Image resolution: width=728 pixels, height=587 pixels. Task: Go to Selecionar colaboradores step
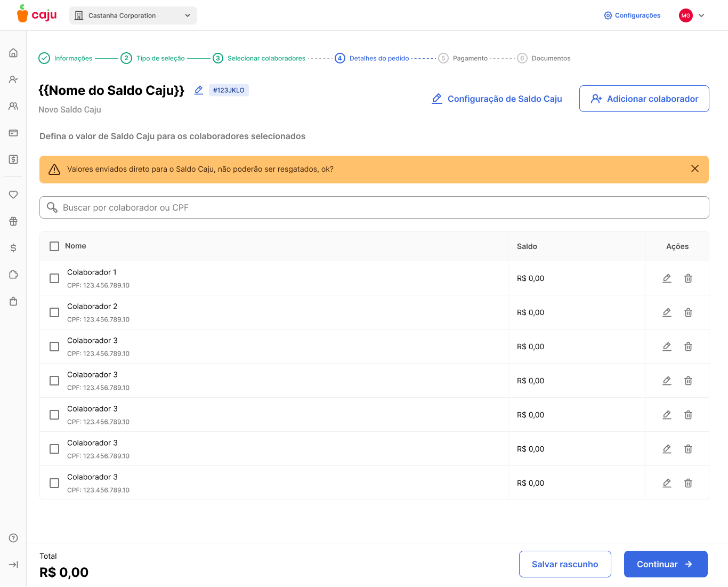coord(259,58)
